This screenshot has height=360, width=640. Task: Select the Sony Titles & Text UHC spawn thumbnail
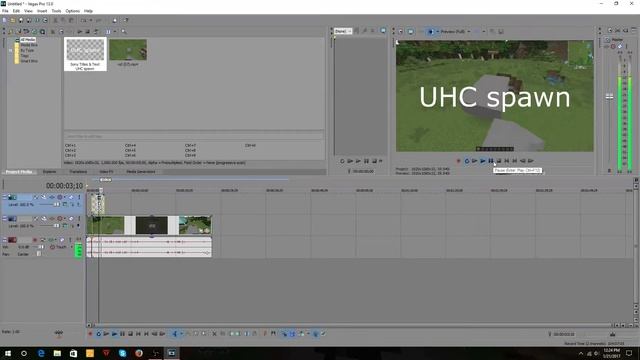[85, 54]
